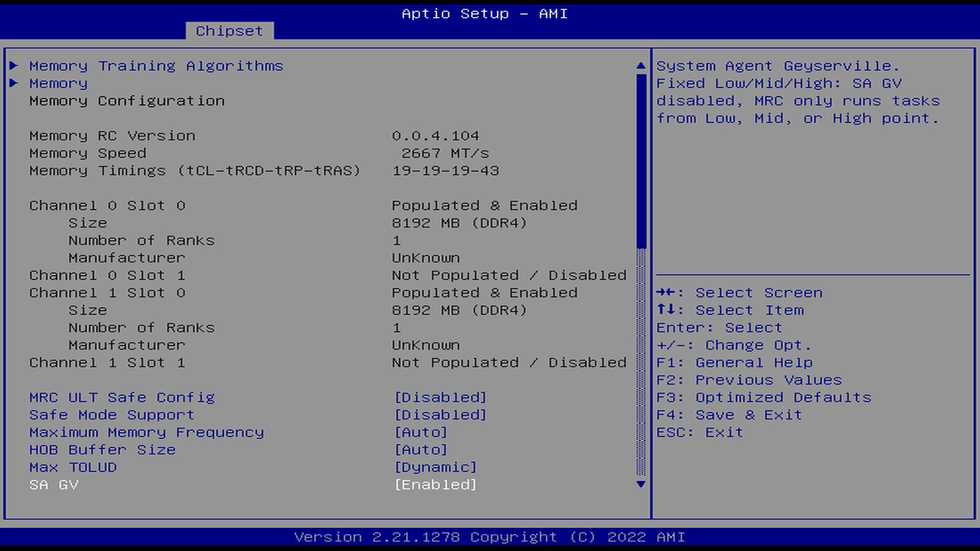Toggle Safe Mode Support Disabled value
The height and width of the screenshot is (551, 980).
point(440,415)
